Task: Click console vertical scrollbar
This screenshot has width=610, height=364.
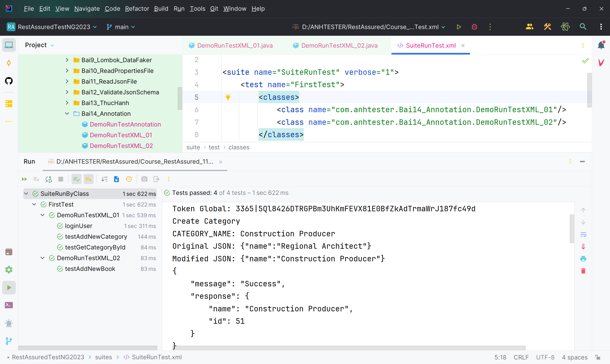Action: (x=572, y=229)
